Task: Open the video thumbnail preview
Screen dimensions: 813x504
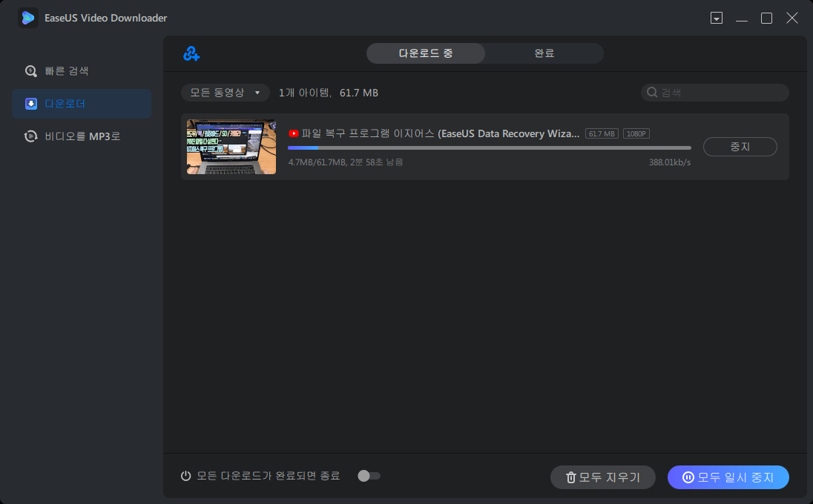Action: click(x=231, y=147)
